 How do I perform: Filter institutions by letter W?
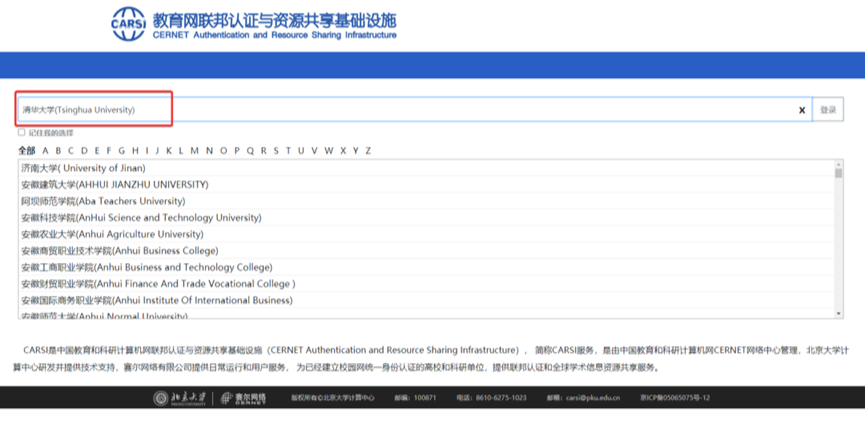point(329,151)
